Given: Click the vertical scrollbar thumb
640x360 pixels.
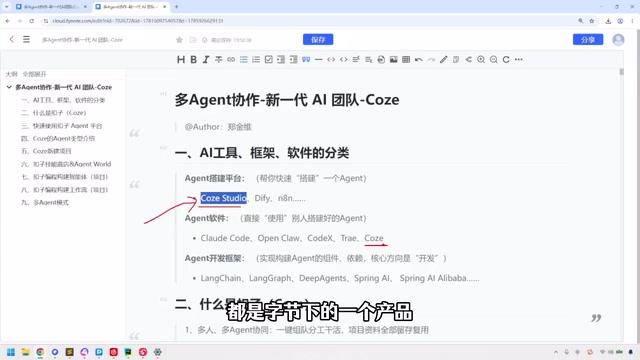Looking at the screenshot, I should [x=621, y=72].
